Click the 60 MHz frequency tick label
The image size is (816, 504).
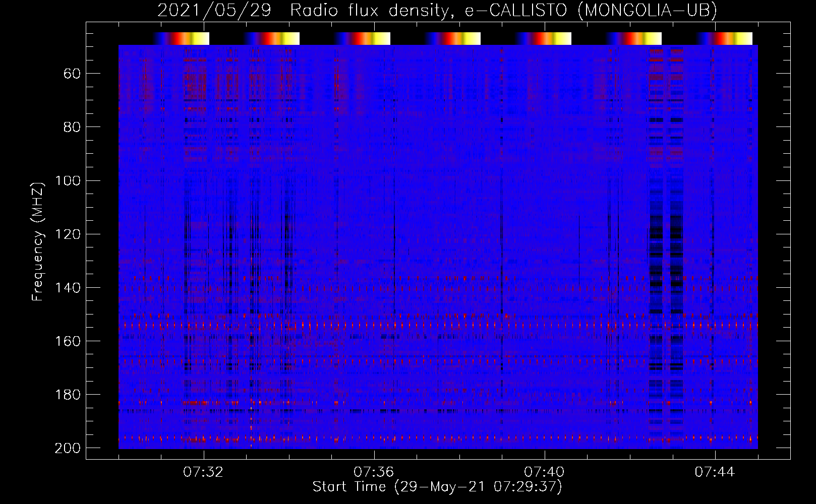[x=72, y=74]
